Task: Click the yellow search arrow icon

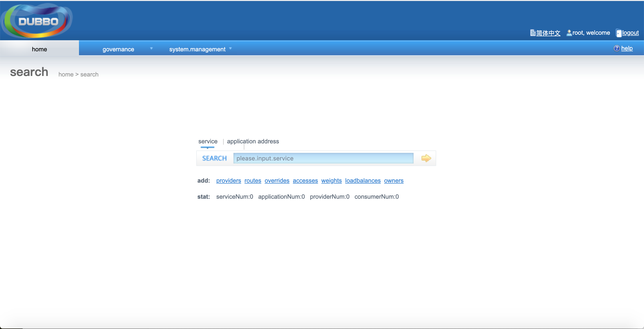Action: 426,158
